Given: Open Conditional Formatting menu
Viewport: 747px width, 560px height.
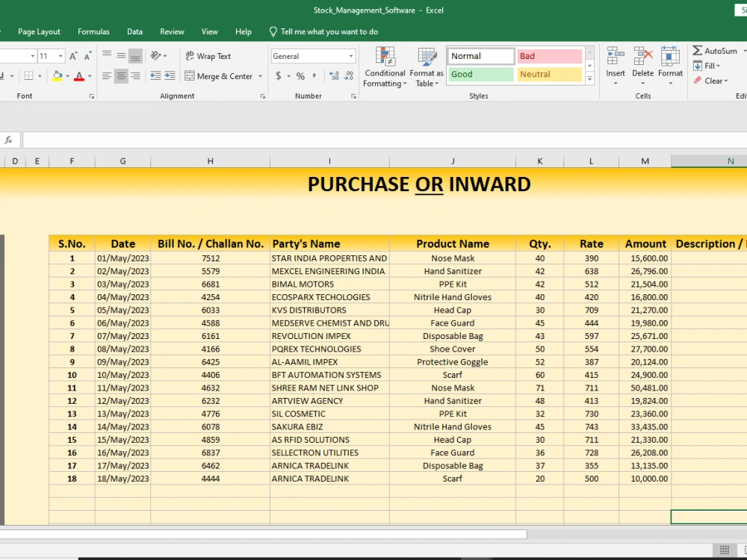Looking at the screenshot, I should click(x=385, y=67).
